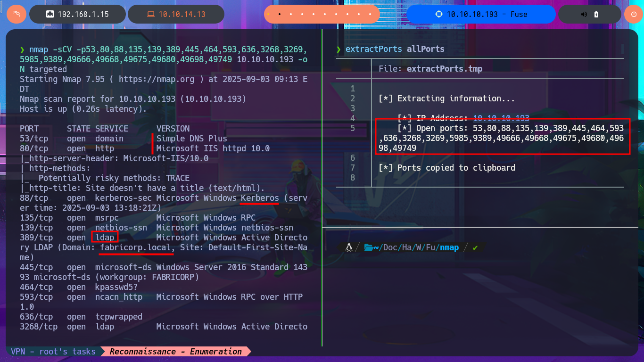Screen dimensions: 644x362
Task: Click the crosshair target icon
Action: pyautogui.click(x=438, y=14)
